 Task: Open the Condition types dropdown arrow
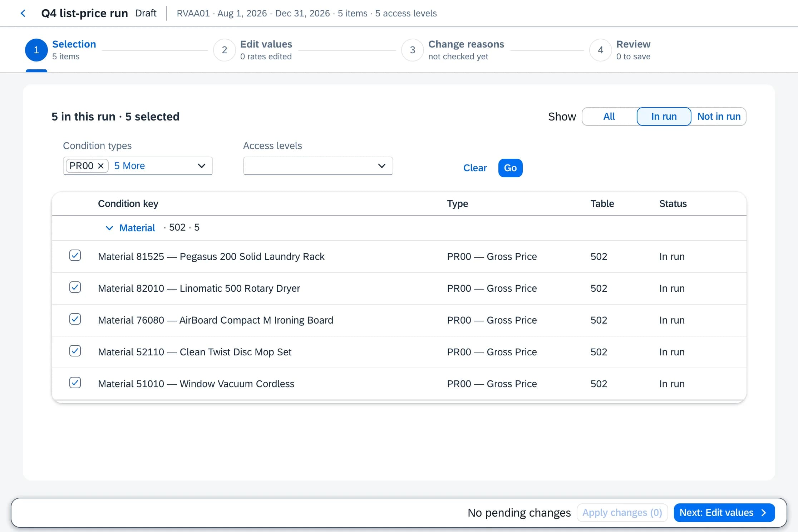pos(202,166)
